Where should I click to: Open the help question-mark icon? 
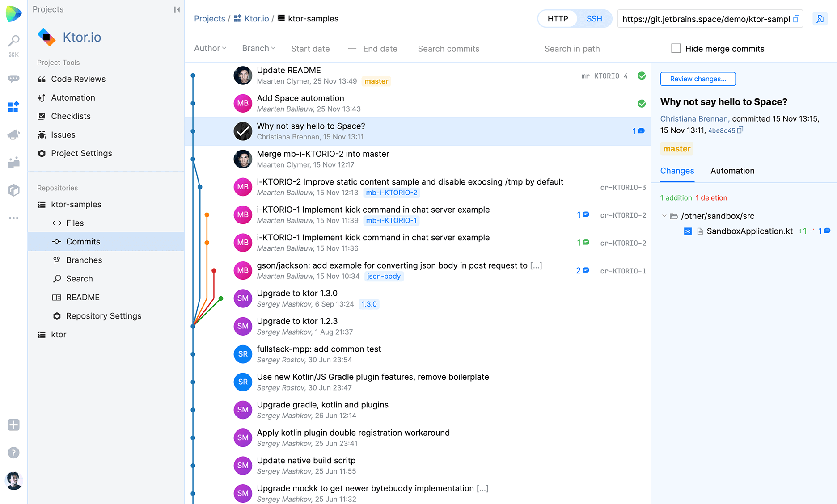tap(14, 453)
